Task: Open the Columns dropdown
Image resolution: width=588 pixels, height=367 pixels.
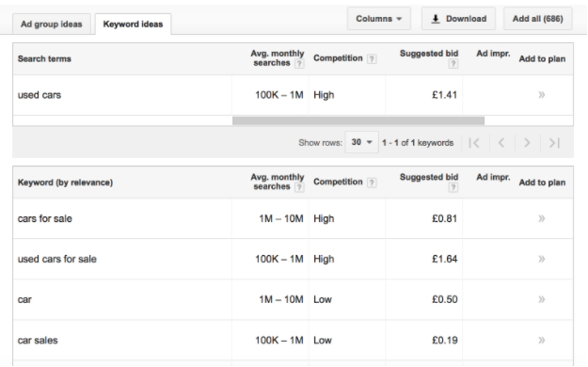Action: pos(379,19)
